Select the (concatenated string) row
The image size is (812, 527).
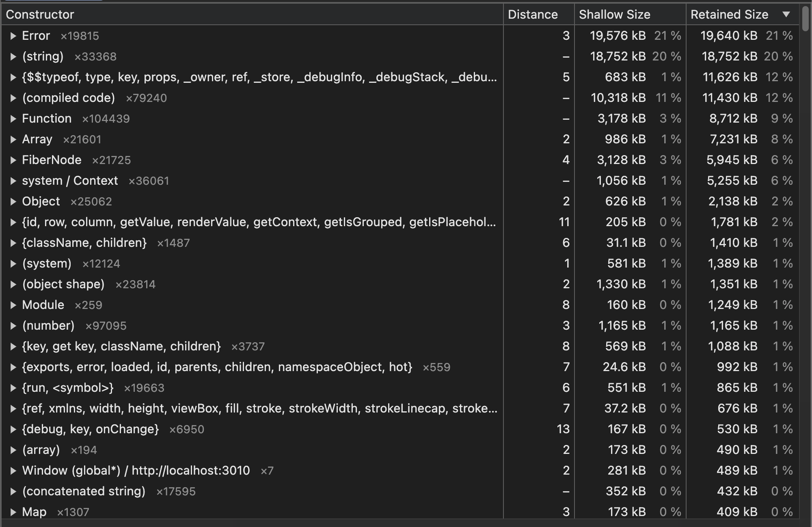coord(84,491)
